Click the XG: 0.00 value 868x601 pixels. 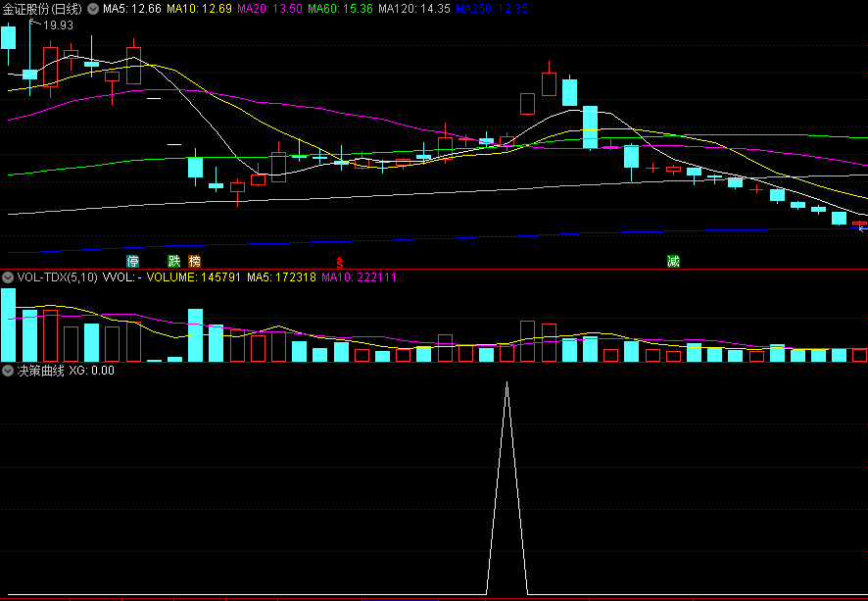pyautogui.click(x=92, y=371)
